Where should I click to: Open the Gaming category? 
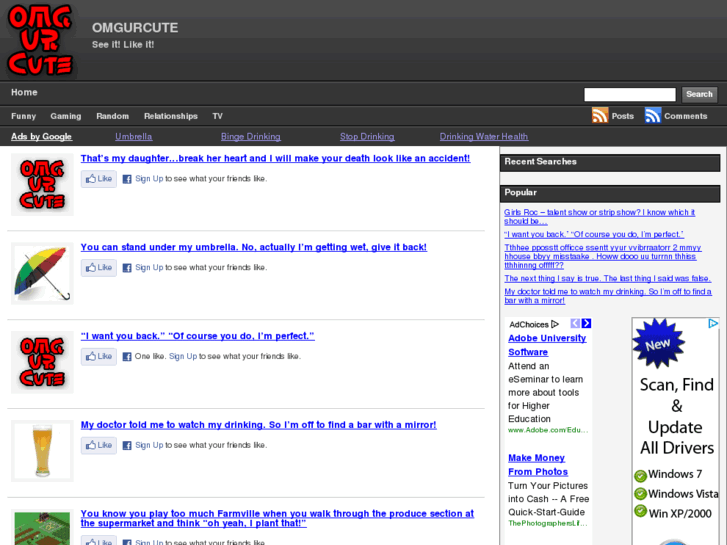point(66,116)
